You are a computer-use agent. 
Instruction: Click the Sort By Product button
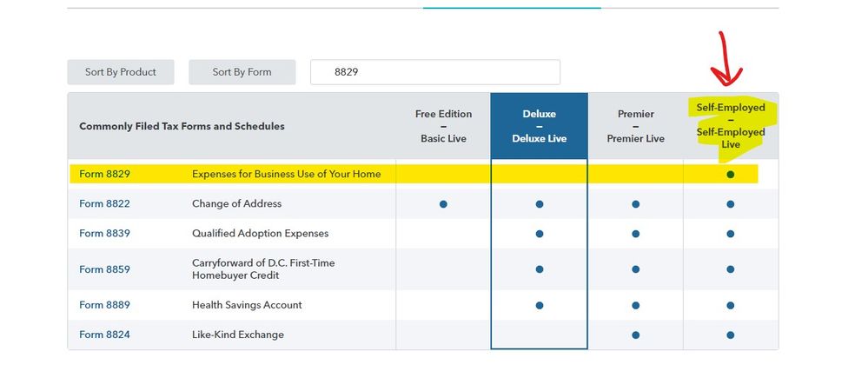tap(121, 72)
